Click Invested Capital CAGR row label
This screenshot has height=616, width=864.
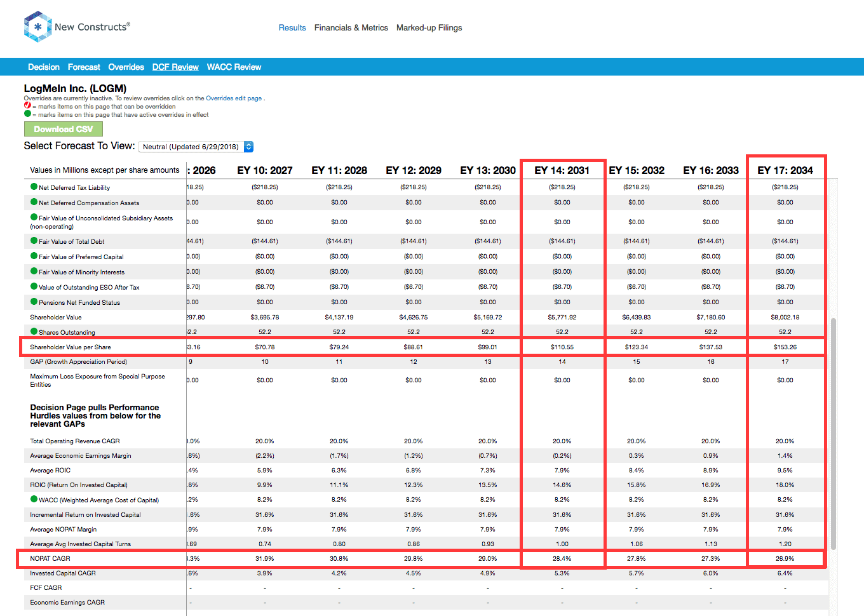point(63,573)
